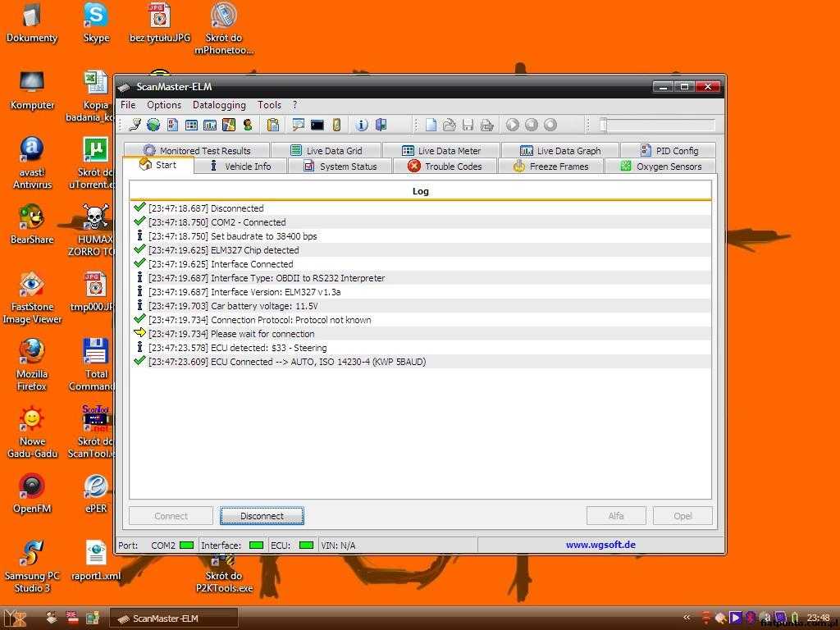Click the open folder toolbar icon
840x630 pixels.
[x=449, y=125]
